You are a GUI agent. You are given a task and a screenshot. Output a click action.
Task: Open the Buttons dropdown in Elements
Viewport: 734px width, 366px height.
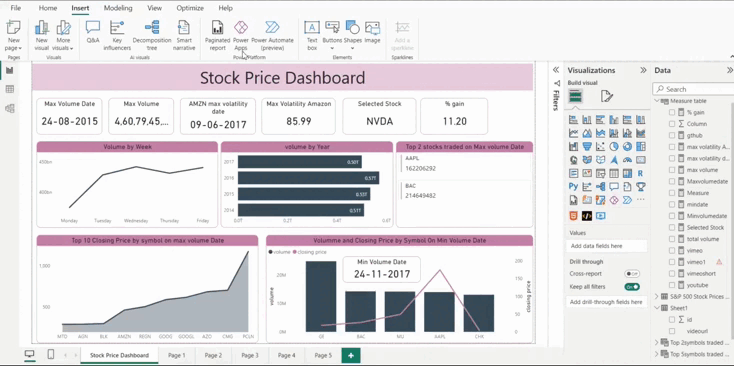(332, 48)
